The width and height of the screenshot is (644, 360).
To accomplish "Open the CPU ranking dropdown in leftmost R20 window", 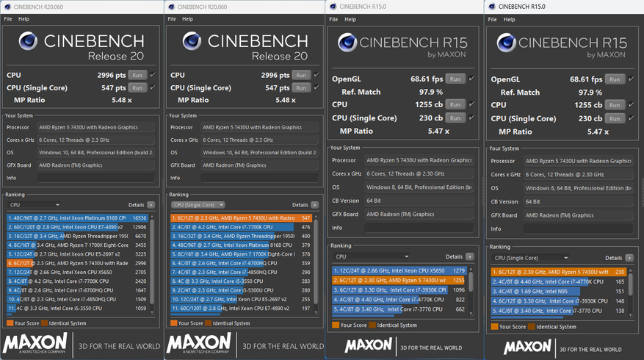I will [x=34, y=205].
